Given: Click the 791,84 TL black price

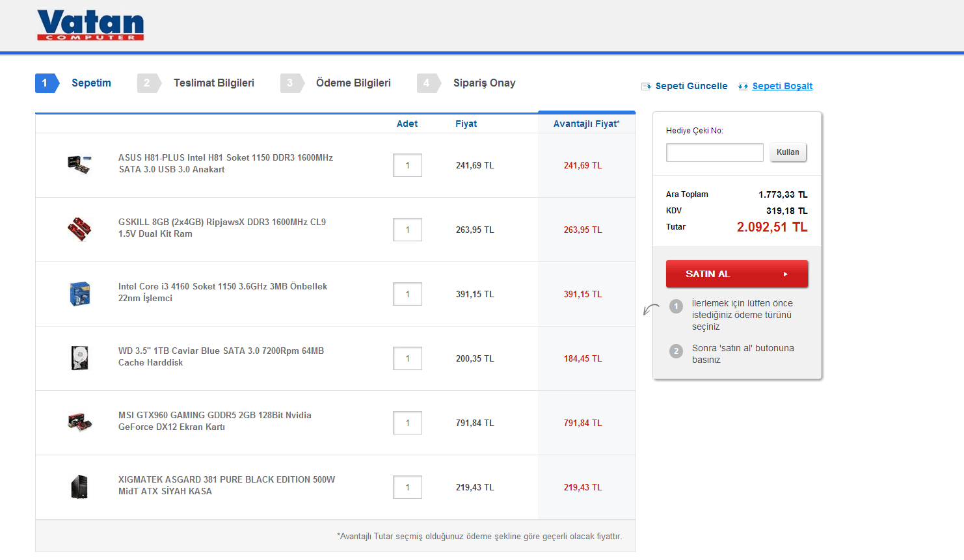Looking at the screenshot, I should [475, 423].
